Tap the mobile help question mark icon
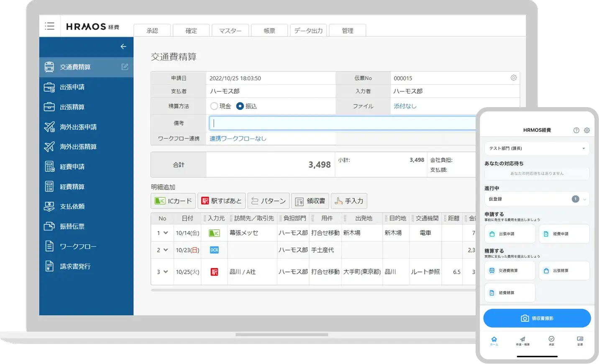Image resolution: width=599 pixels, height=364 pixels. coord(576,130)
